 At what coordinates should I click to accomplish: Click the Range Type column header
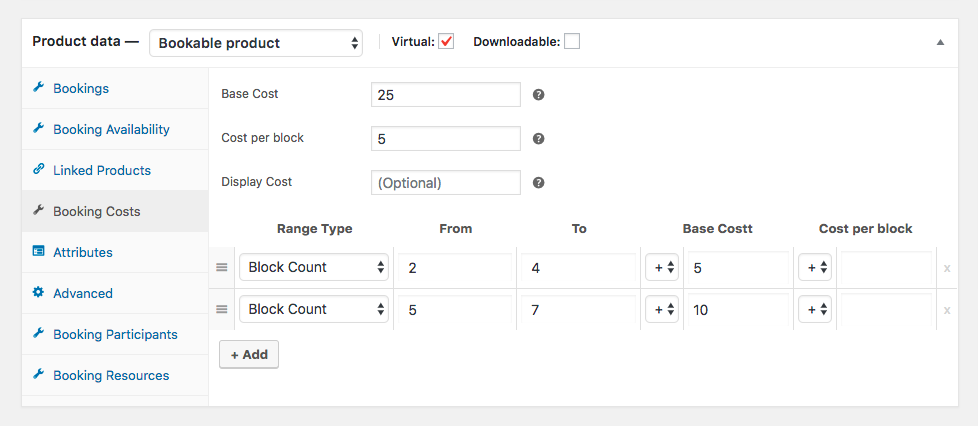click(314, 229)
